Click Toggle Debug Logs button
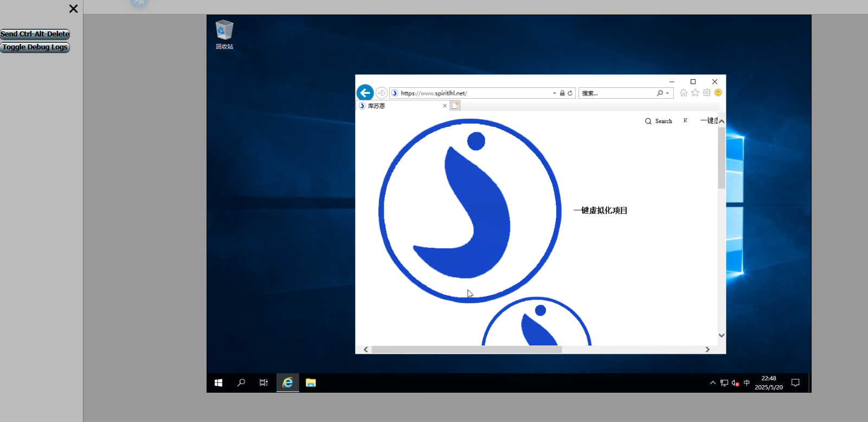Viewport: 868px width, 422px height. coord(35,47)
